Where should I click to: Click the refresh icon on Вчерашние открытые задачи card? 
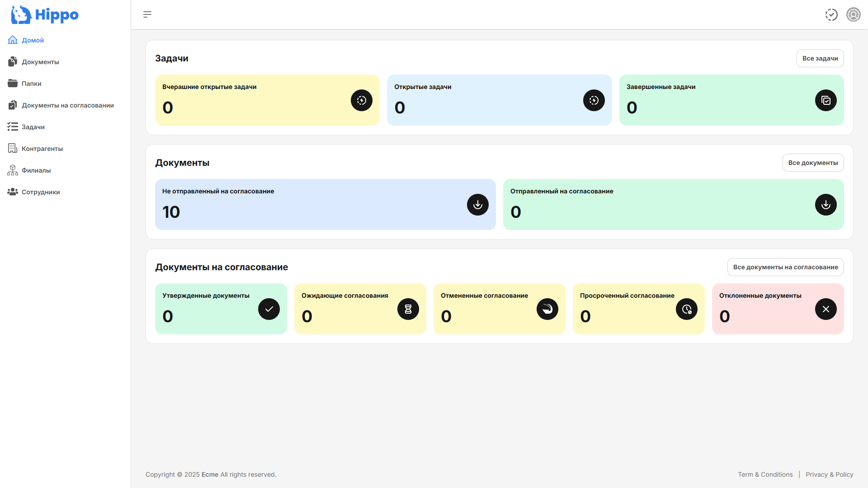(x=361, y=100)
